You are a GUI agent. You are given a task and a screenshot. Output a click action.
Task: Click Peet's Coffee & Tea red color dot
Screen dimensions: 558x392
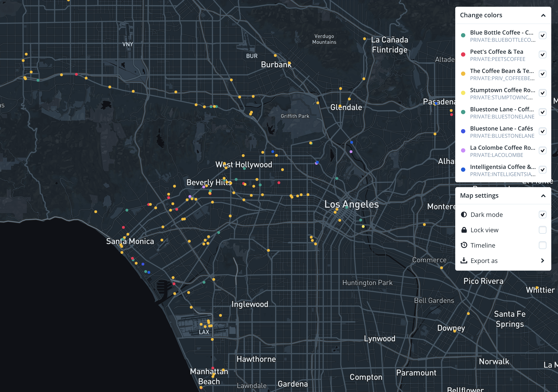[x=463, y=55]
